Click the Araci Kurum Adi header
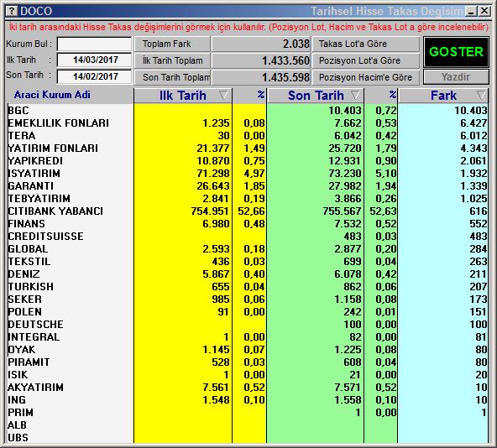This screenshot has height=448, width=497. (52, 95)
